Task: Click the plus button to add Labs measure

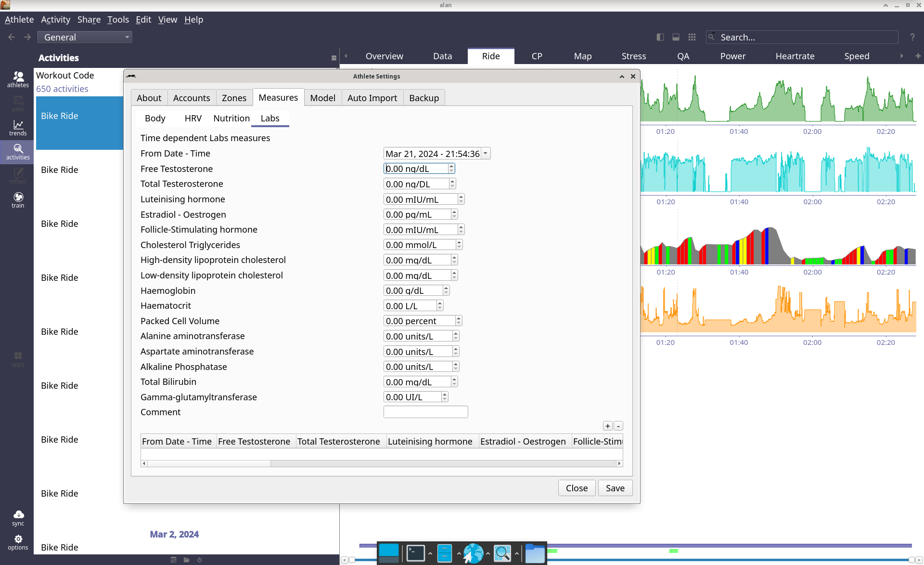Action: pyautogui.click(x=608, y=426)
